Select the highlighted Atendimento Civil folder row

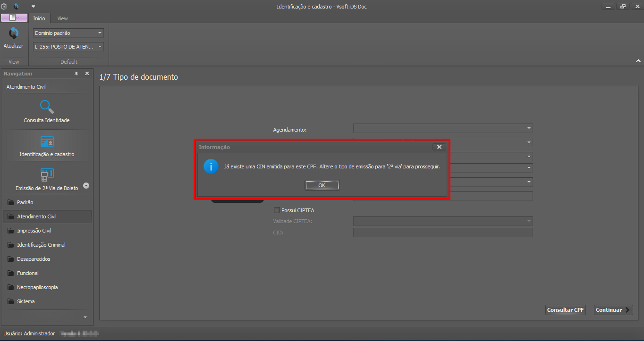(x=47, y=216)
